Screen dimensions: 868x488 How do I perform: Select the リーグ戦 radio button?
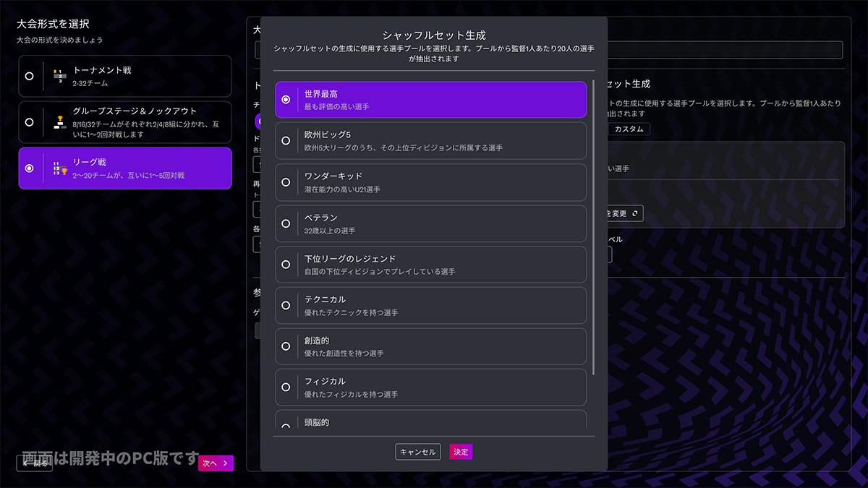click(29, 168)
